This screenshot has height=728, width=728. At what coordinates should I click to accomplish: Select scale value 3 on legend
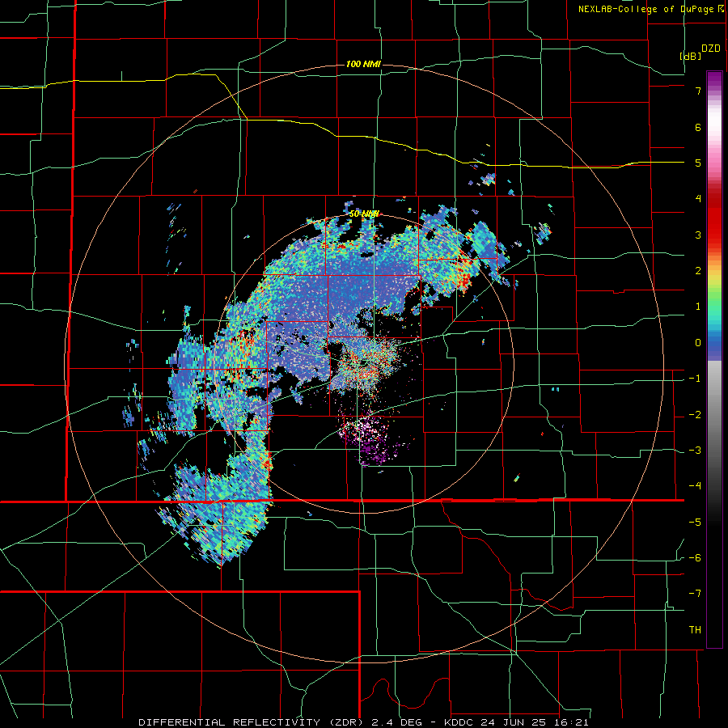coord(698,235)
